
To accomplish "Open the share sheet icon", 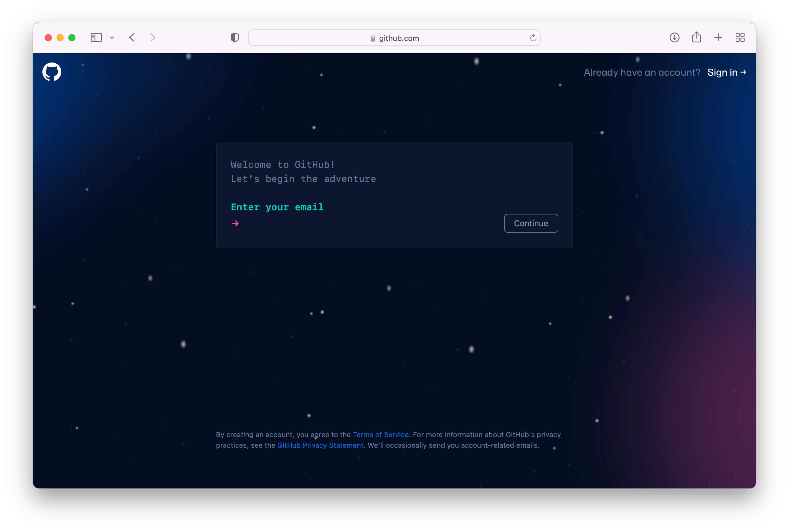I will [x=696, y=37].
